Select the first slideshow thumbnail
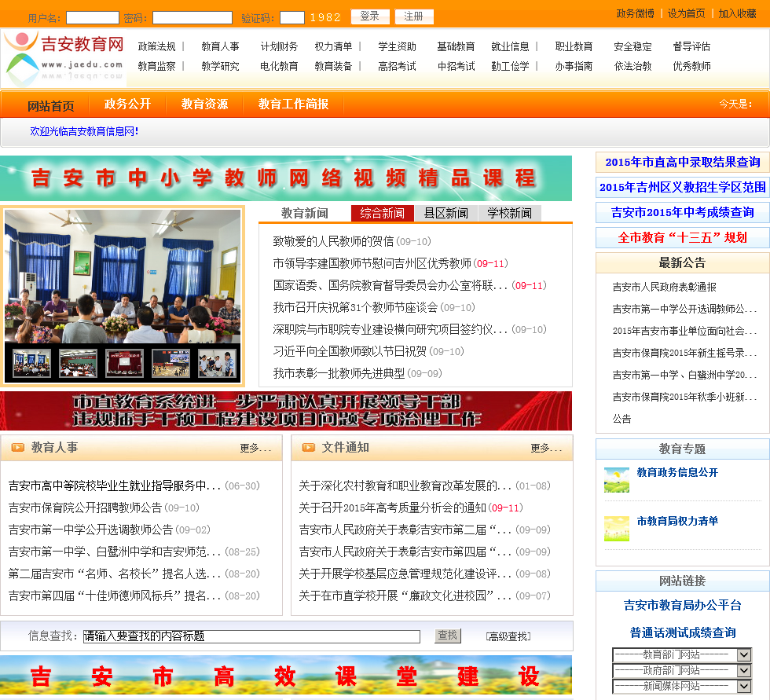This screenshot has width=770, height=700. pos(32,363)
